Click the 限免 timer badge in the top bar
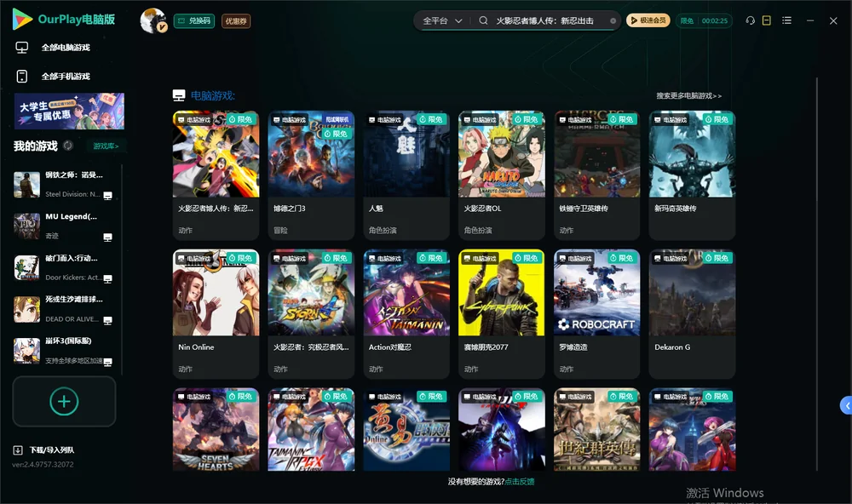 (x=705, y=20)
